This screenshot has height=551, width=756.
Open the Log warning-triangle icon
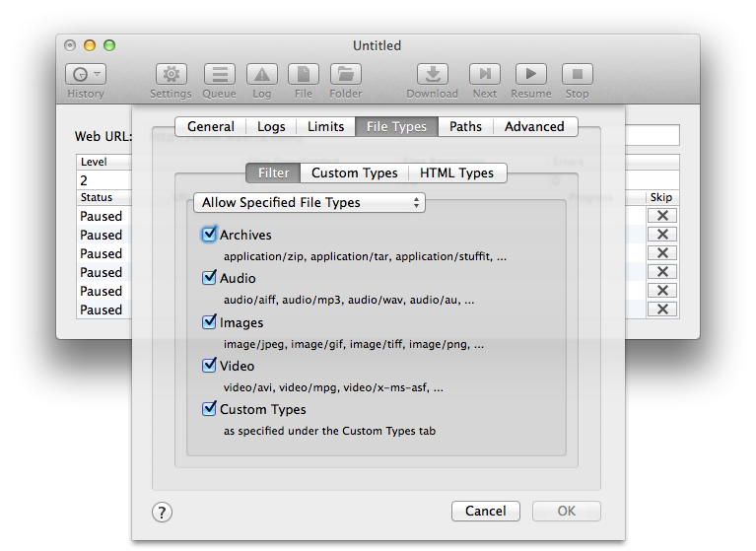262,74
